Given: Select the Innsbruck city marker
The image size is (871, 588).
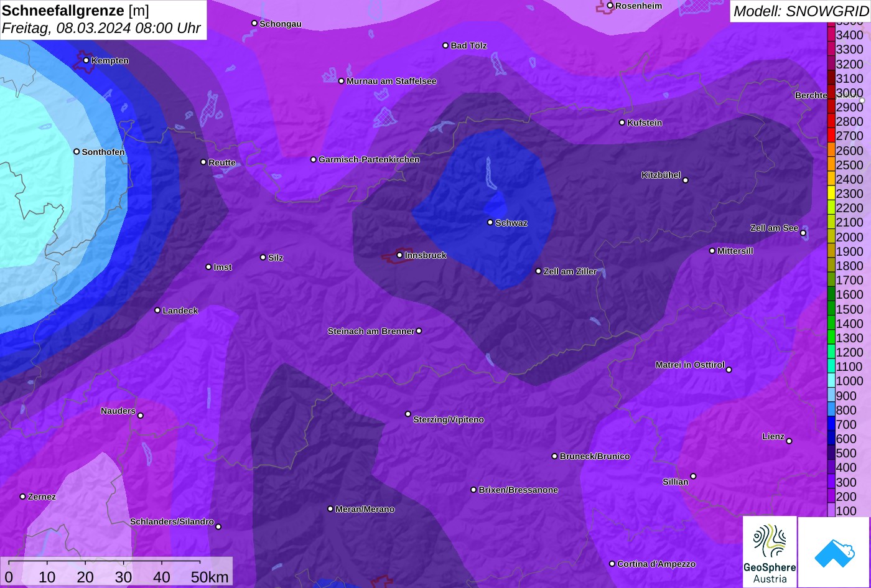Looking at the screenshot, I should click(399, 255).
